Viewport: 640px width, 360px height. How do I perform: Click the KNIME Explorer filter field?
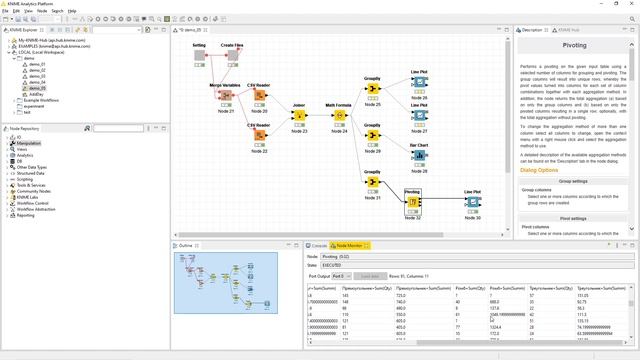click(x=117, y=30)
